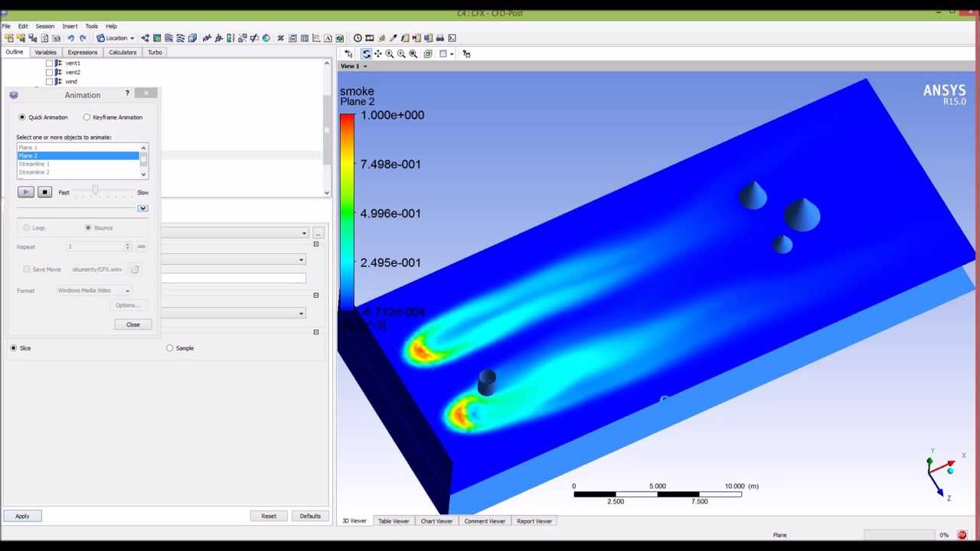Toggle visibility checkbox for vent1
The width and height of the screenshot is (980, 551).
(50, 63)
